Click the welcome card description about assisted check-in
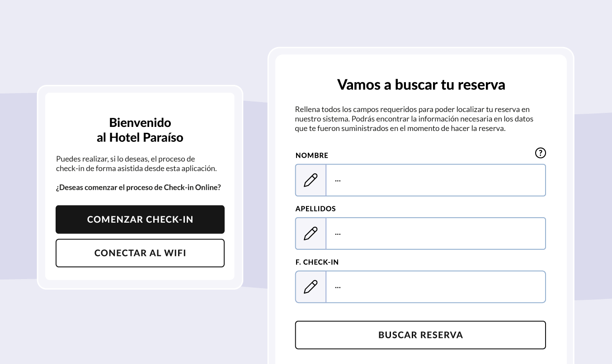Viewport: 612px width, 364px height. tap(137, 164)
